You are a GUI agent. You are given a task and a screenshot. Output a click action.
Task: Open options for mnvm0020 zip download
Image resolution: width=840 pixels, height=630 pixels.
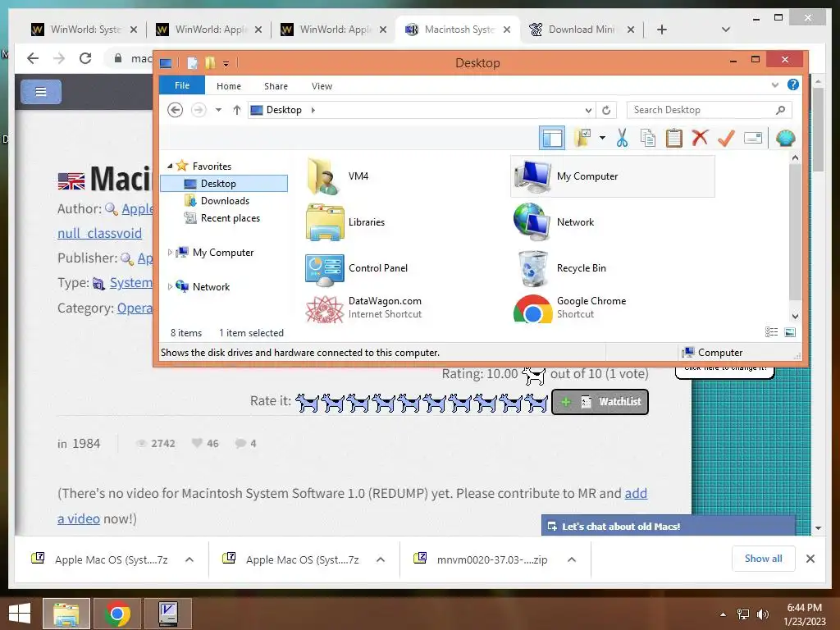pyautogui.click(x=572, y=559)
